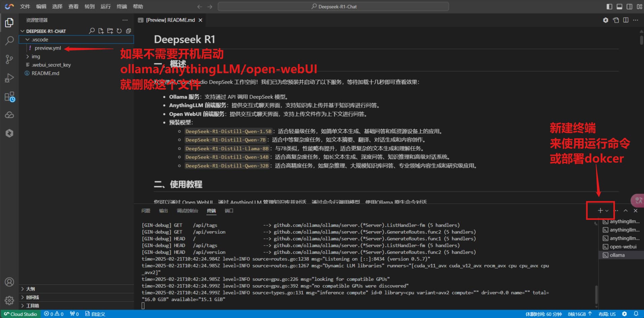644x318 pixels.
Task: Select the open-webui terminal
Action: click(621, 247)
